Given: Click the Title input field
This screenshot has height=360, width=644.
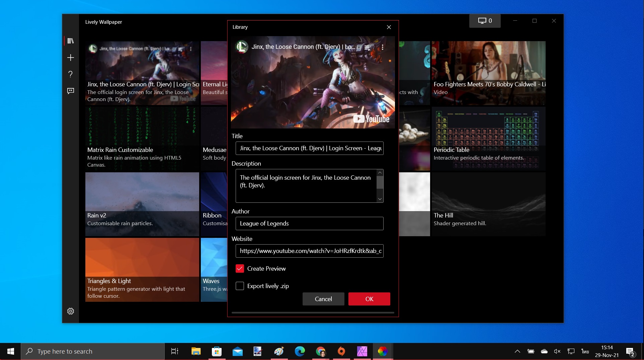Looking at the screenshot, I should click(x=309, y=148).
